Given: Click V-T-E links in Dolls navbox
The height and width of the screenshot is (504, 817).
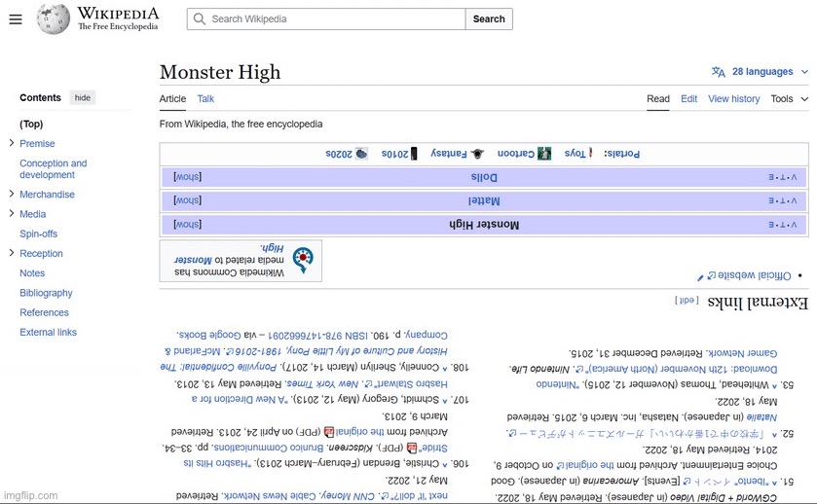Looking at the screenshot, I should click(783, 177).
